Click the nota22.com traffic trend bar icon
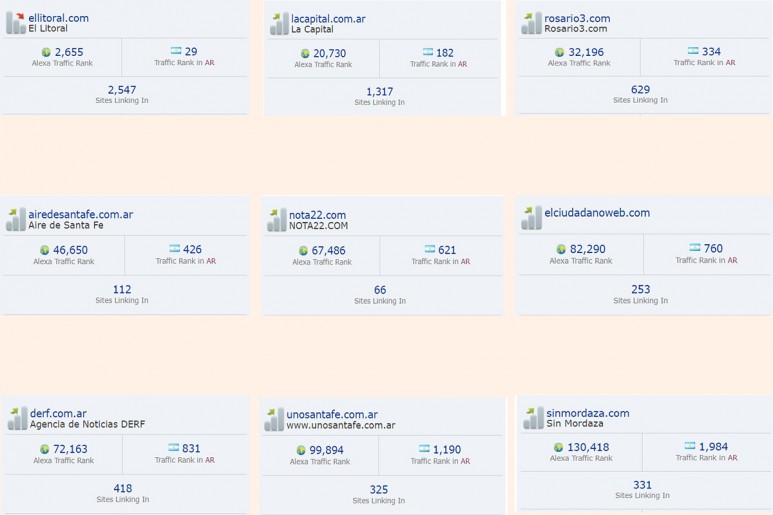773x515 pixels. [276, 220]
